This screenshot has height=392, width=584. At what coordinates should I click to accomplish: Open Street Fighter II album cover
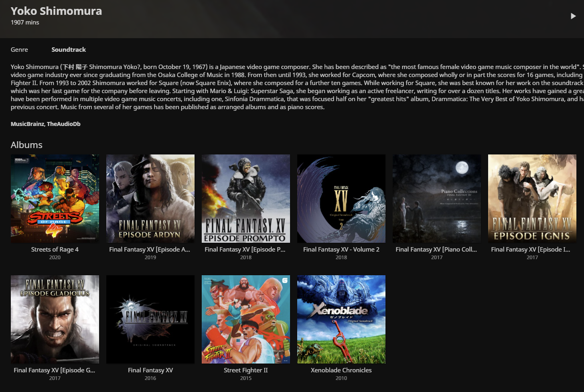click(246, 319)
